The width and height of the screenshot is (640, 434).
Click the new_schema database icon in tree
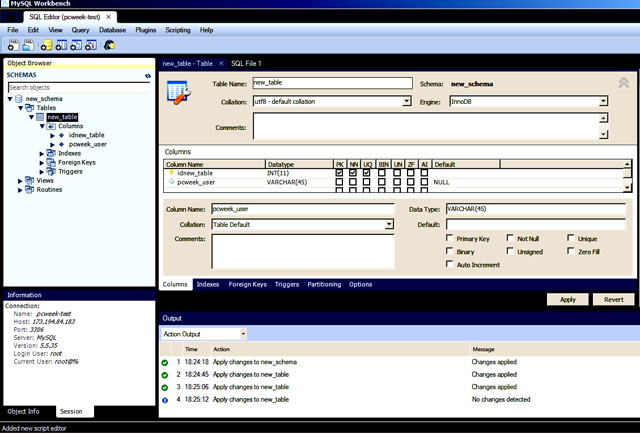19,99
